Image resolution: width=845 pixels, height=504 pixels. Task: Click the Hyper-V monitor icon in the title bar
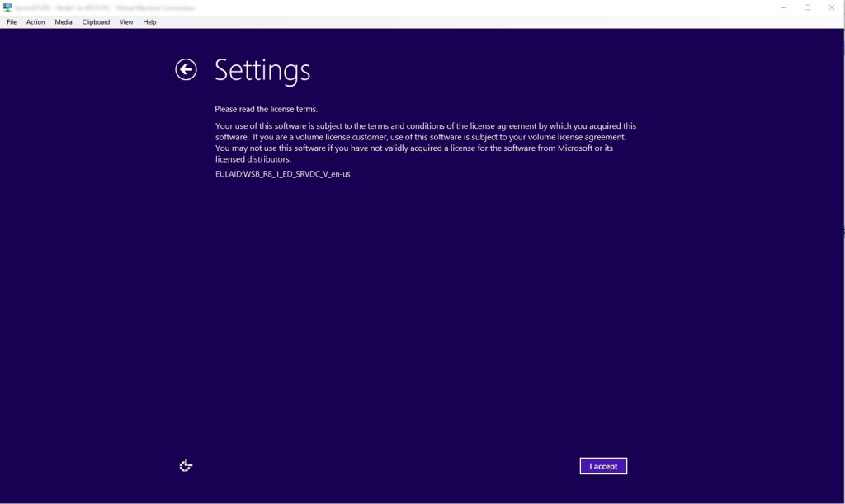(8, 7)
